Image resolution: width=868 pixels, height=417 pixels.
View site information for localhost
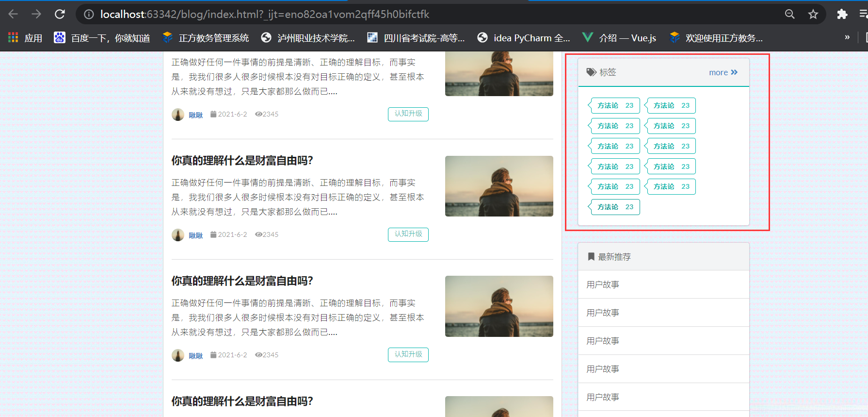pyautogui.click(x=89, y=15)
